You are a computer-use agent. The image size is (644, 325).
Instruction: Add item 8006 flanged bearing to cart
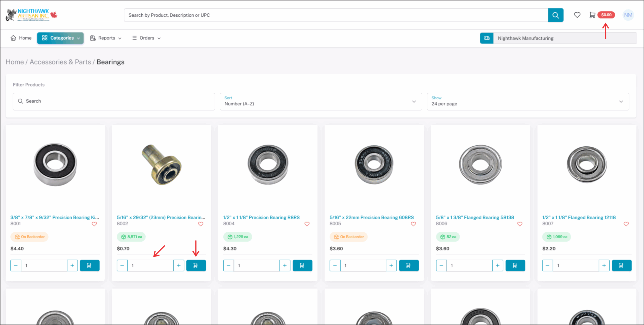[x=515, y=265]
